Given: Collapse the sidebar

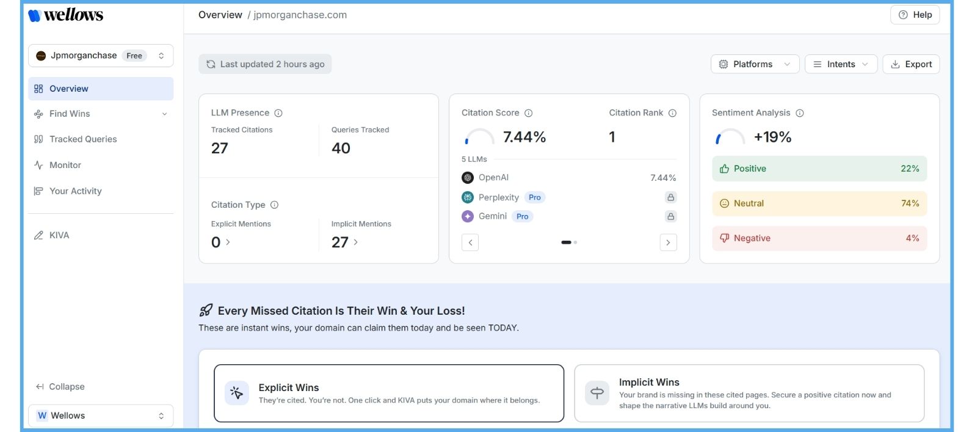Looking at the screenshot, I should coord(60,387).
